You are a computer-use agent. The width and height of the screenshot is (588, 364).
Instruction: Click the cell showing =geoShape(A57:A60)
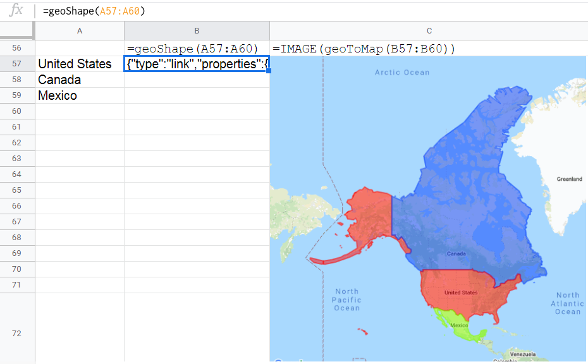tap(197, 49)
